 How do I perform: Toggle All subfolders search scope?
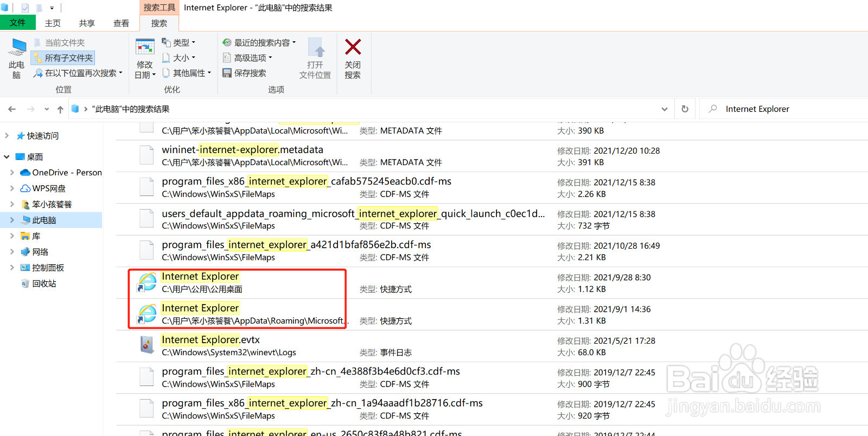[63, 58]
